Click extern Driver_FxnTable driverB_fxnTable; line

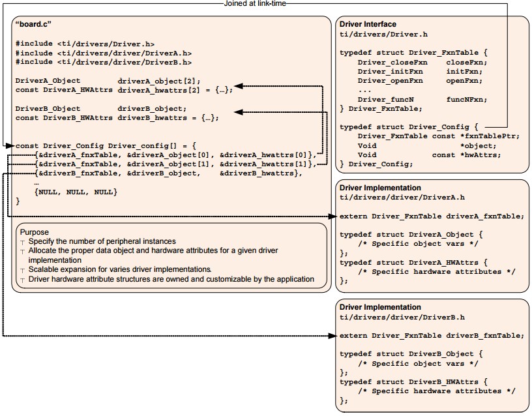click(432, 336)
